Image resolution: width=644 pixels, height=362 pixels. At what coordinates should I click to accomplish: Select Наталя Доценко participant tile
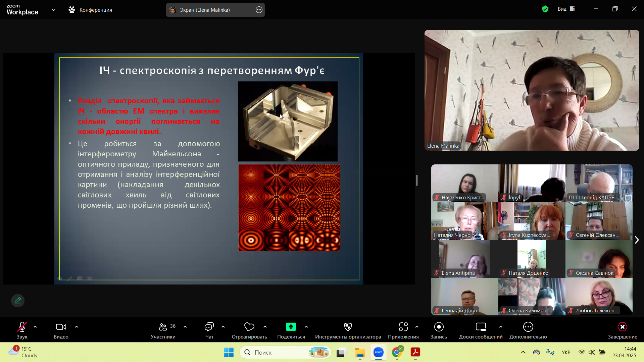(532, 259)
